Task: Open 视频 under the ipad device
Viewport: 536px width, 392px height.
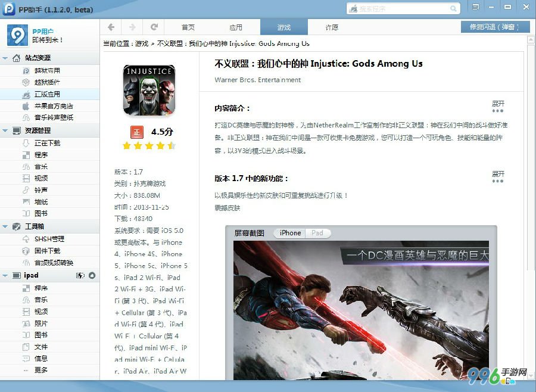Action: pyautogui.click(x=41, y=312)
